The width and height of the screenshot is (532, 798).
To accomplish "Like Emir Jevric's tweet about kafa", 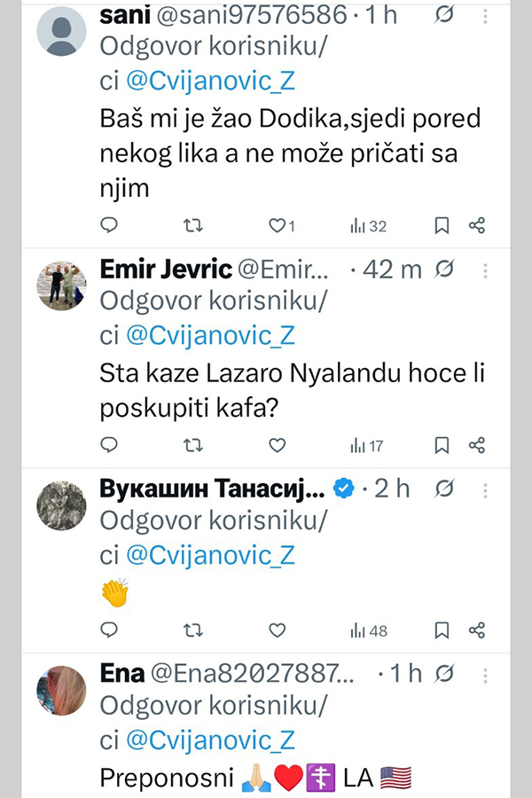I will point(277,444).
